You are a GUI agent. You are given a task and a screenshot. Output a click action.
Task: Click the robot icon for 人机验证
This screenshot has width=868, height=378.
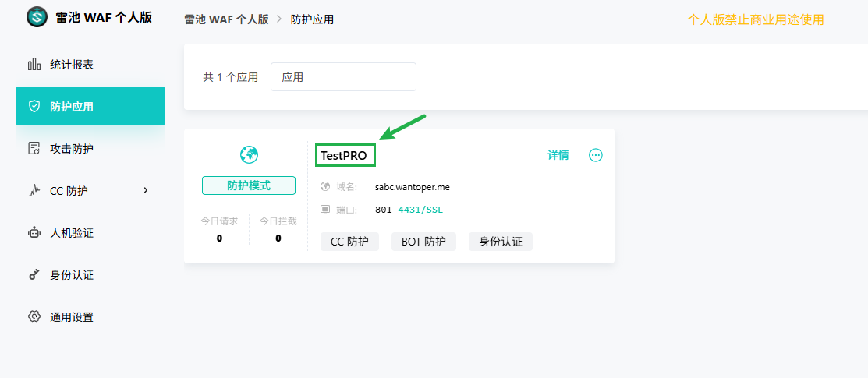(x=34, y=233)
